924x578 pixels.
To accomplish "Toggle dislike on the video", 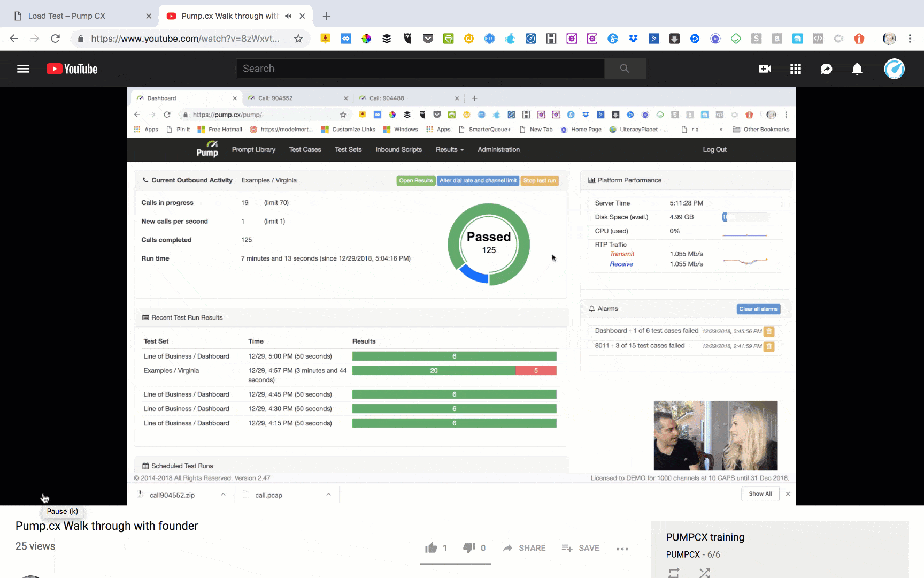I will coord(469,547).
